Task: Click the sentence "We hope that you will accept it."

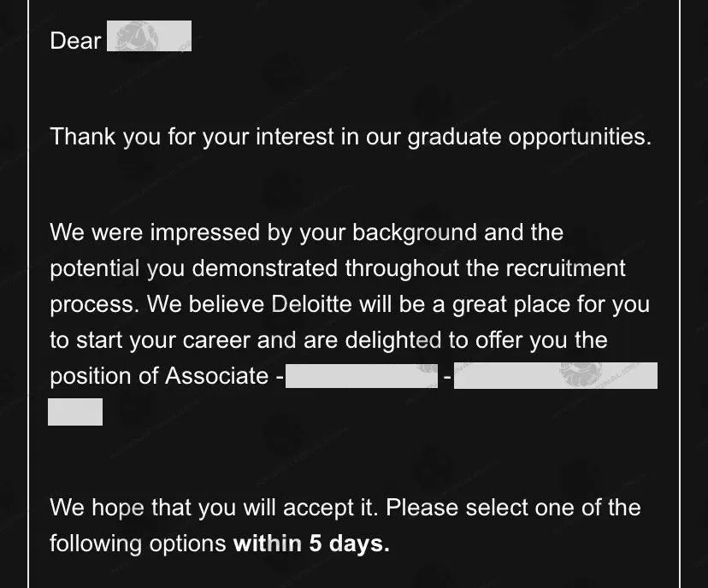Action: (x=214, y=508)
